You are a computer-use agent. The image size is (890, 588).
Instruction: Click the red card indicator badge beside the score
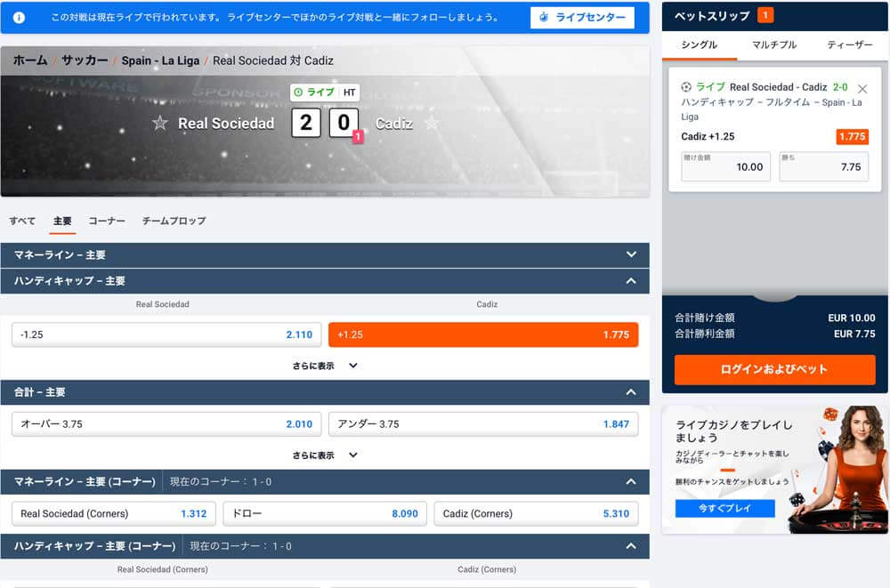pos(358,137)
